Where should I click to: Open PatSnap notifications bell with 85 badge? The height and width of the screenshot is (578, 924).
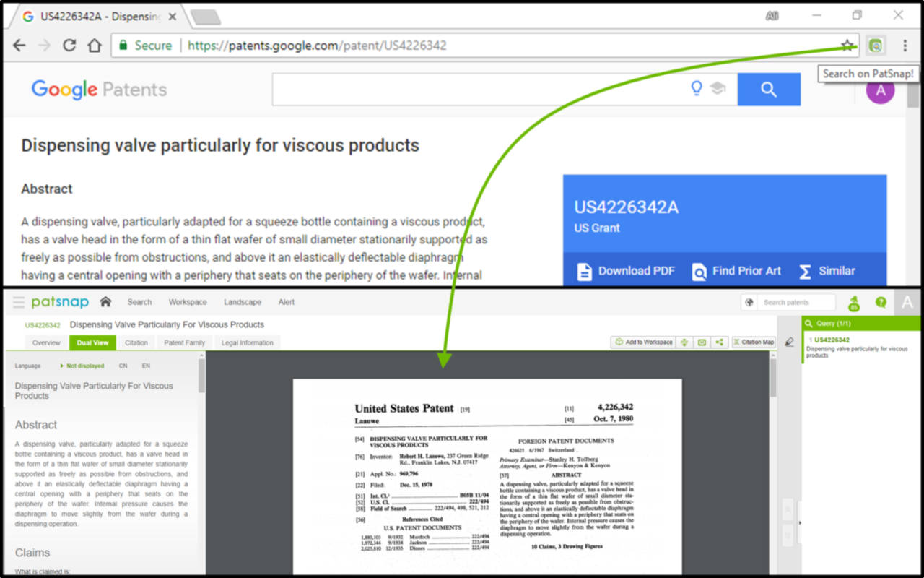(x=854, y=303)
